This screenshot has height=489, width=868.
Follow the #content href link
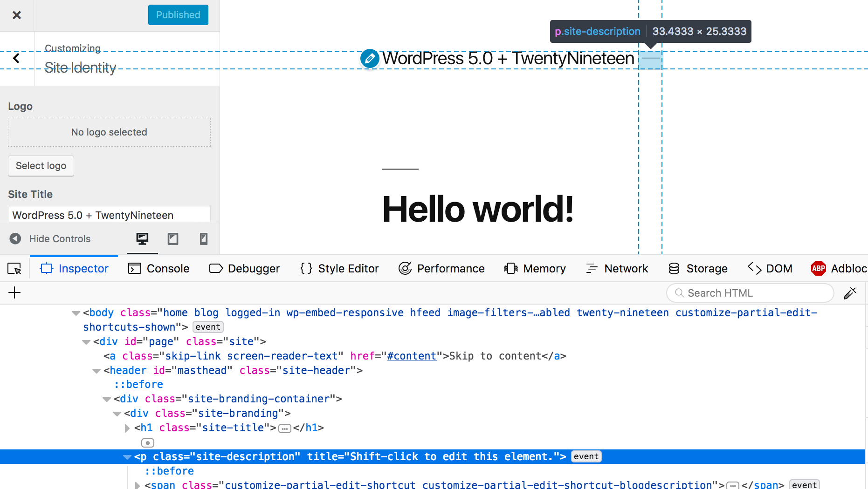pyautogui.click(x=412, y=356)
